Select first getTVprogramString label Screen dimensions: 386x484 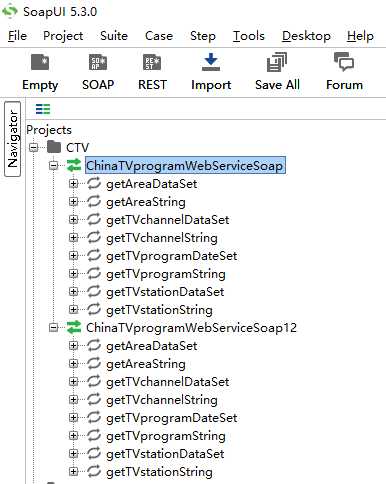point(166,274)
